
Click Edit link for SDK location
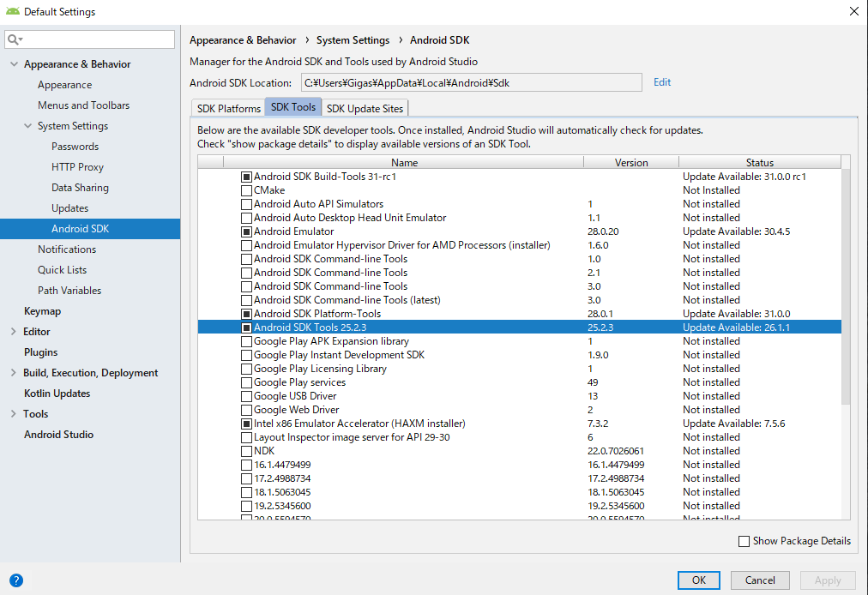click(662, 82)
